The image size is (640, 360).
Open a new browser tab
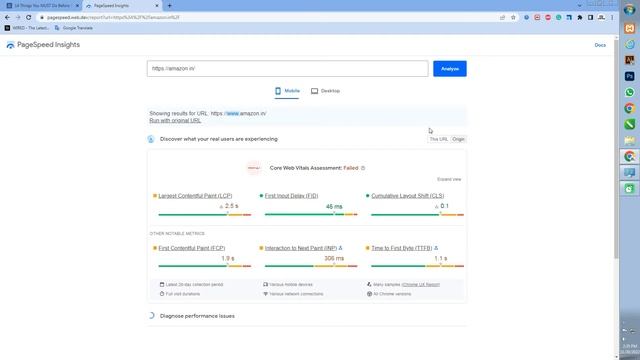coord(169,6)
